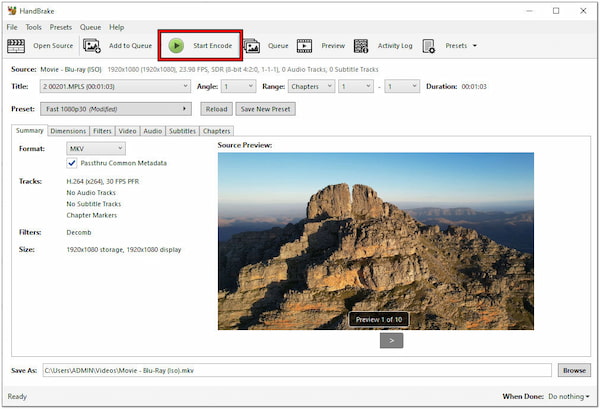This screenshot has height=409, width=600.
Task: Open the Title dropdown
Action: point(115,86)
